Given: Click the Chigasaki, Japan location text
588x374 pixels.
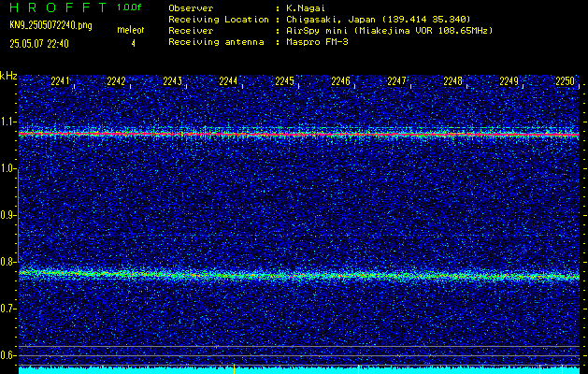Looking at the screenshot, I should 379,20.
